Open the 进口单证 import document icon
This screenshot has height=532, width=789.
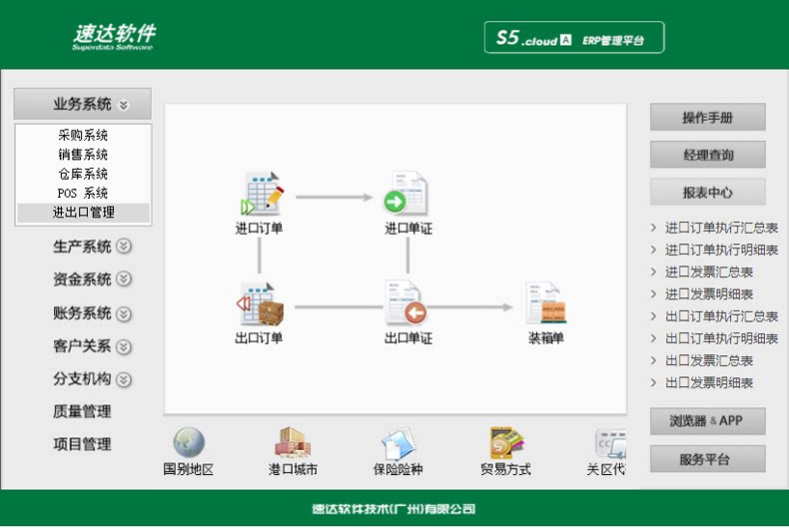[x=405, y=194]
